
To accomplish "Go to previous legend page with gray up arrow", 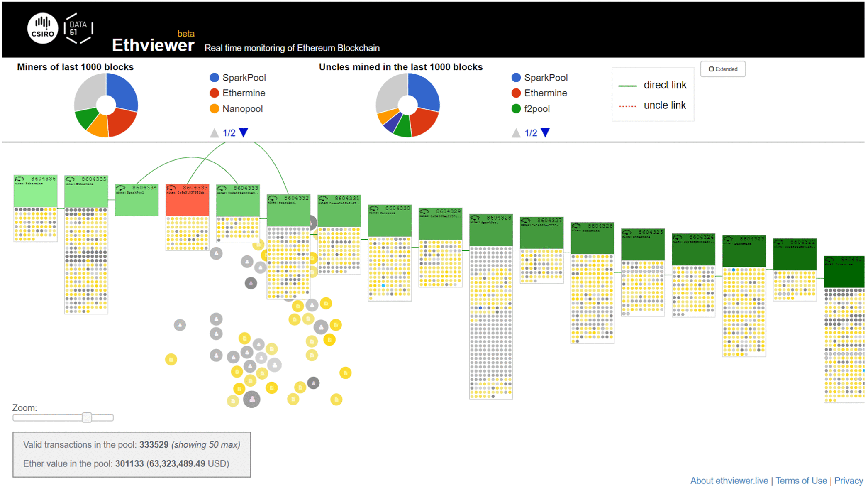I will point(215,132).
